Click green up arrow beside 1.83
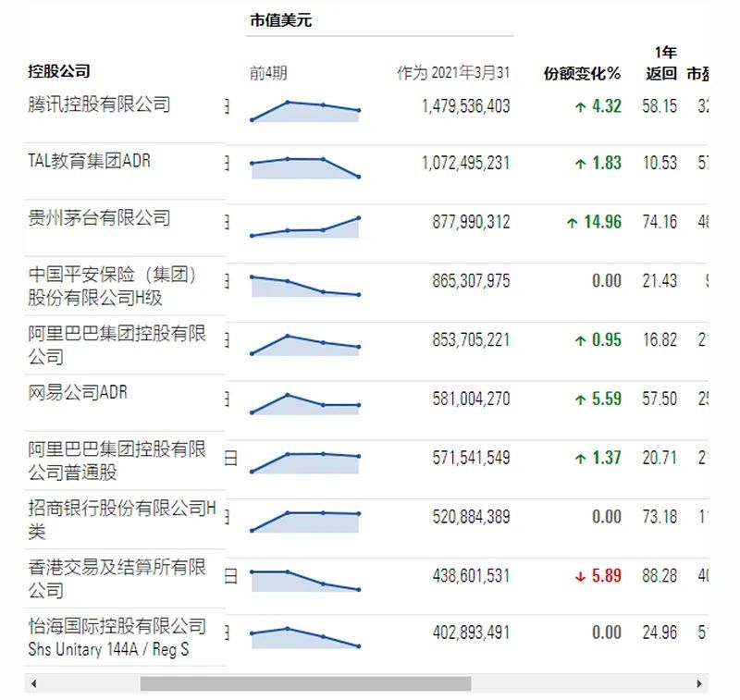 click(581, 164)
